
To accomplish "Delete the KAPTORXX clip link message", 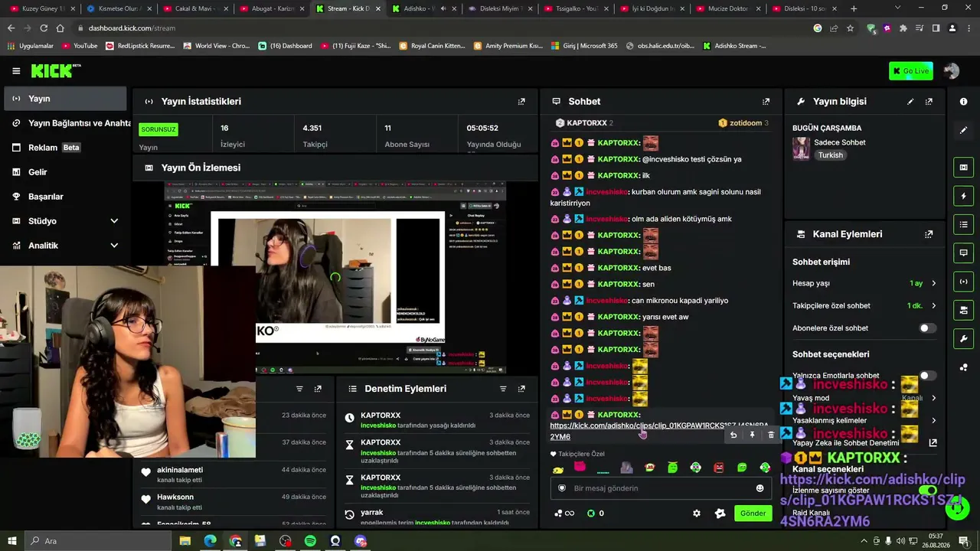I will point(770,435).
